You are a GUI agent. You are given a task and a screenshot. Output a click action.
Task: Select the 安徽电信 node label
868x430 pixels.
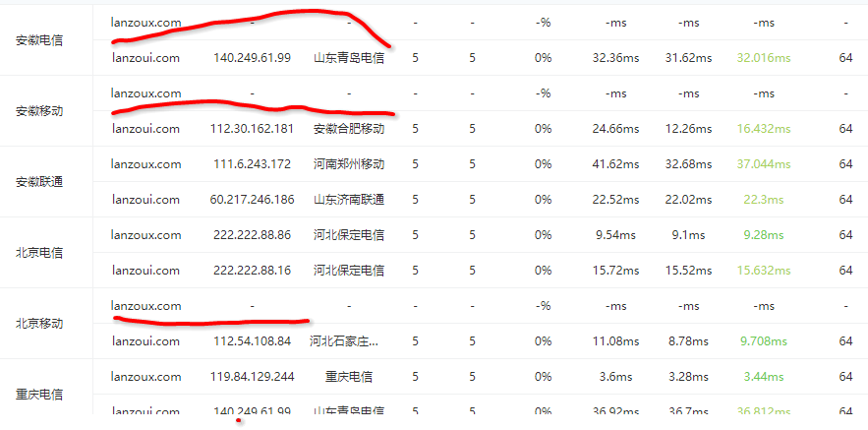tap(39, 40)
